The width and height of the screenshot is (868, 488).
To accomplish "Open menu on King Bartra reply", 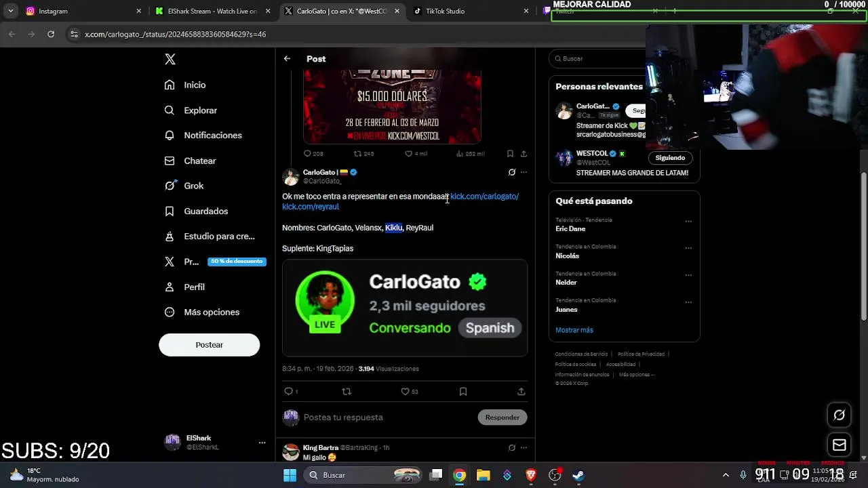I will click(524, 447).
